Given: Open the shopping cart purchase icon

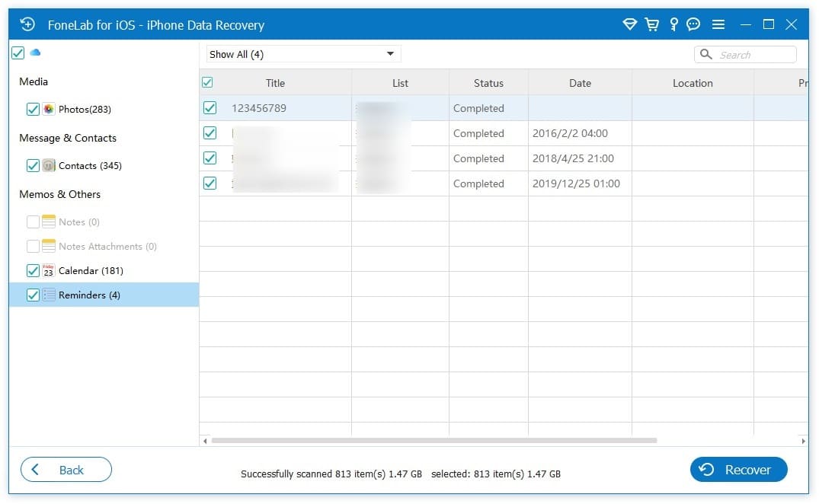Looking at the screenshot, I should pyautogui.click(x=651, y=24).
